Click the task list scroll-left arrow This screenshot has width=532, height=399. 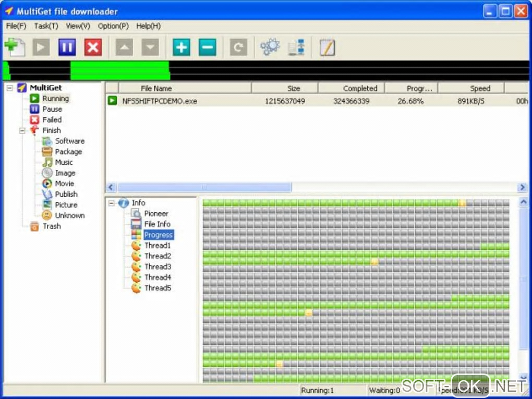[x=111, y=187]
